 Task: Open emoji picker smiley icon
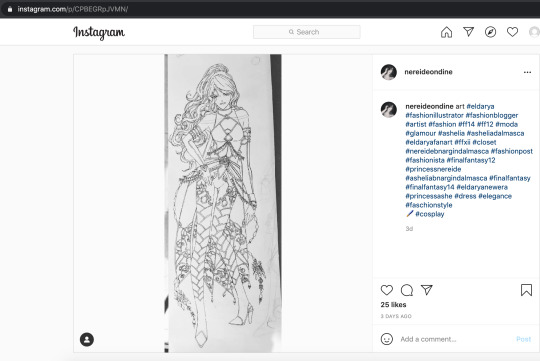coord(387,339)
